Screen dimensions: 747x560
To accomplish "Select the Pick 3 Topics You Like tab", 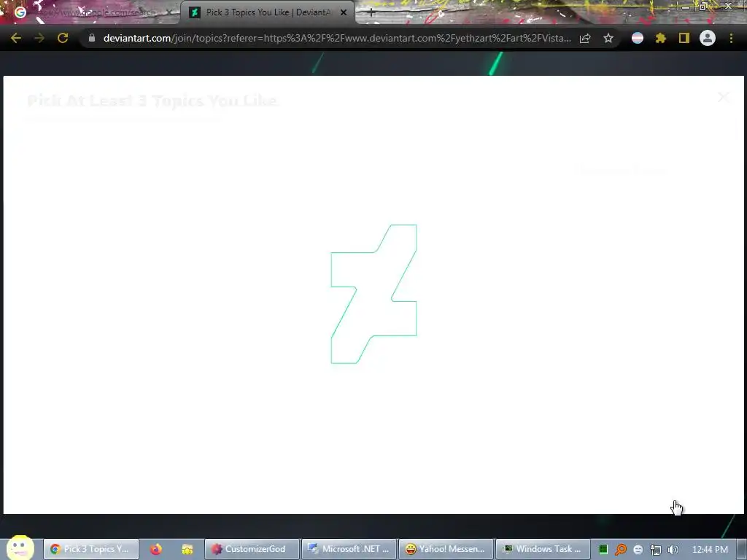I will pyautogui.click(x=268, y=12).
